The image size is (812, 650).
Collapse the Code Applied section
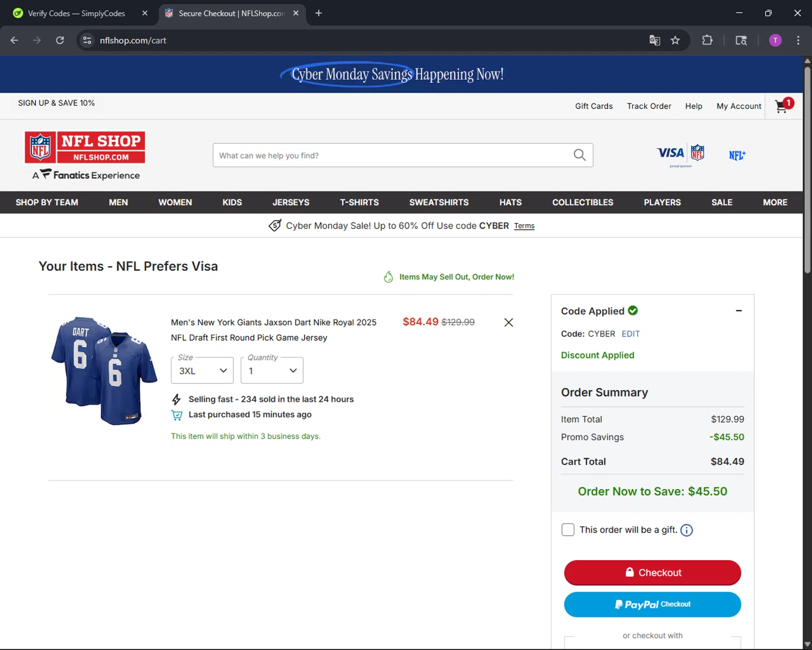pyautogui.click(x=739, y=311)
